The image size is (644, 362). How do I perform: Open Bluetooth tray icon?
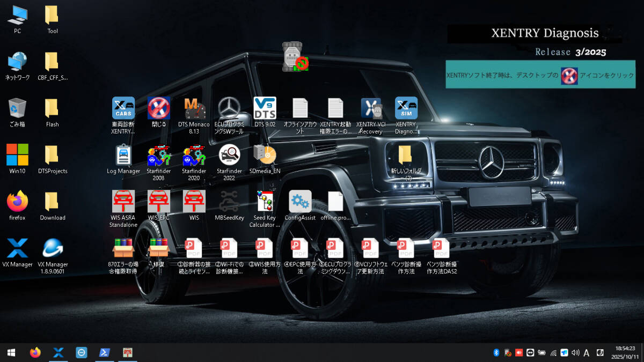496,352
